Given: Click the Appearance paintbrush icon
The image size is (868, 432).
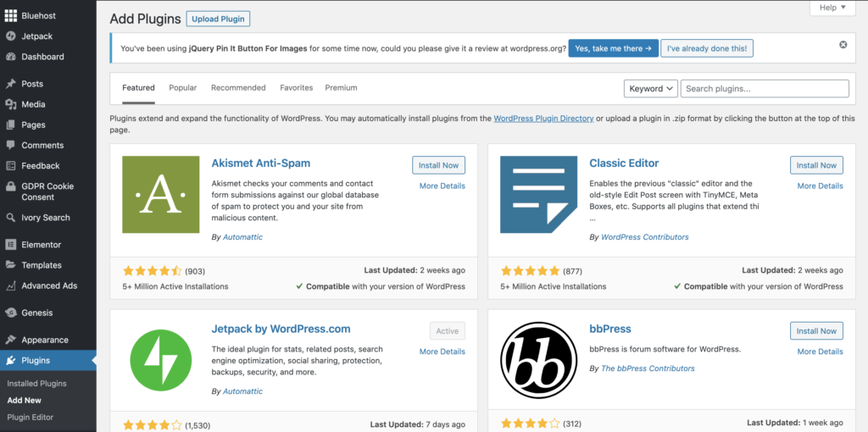Looking at the screenshot, I should click(10, 341).
